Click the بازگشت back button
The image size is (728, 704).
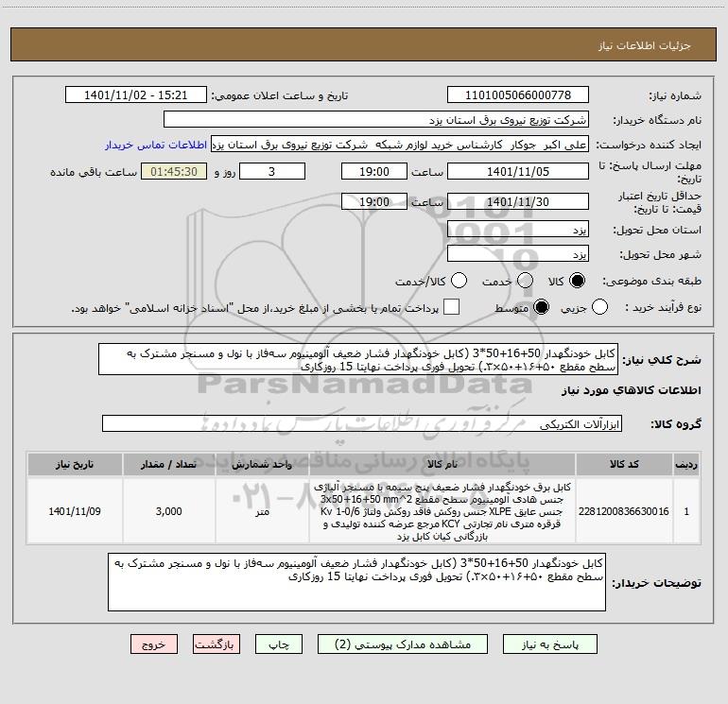point(217,644)
